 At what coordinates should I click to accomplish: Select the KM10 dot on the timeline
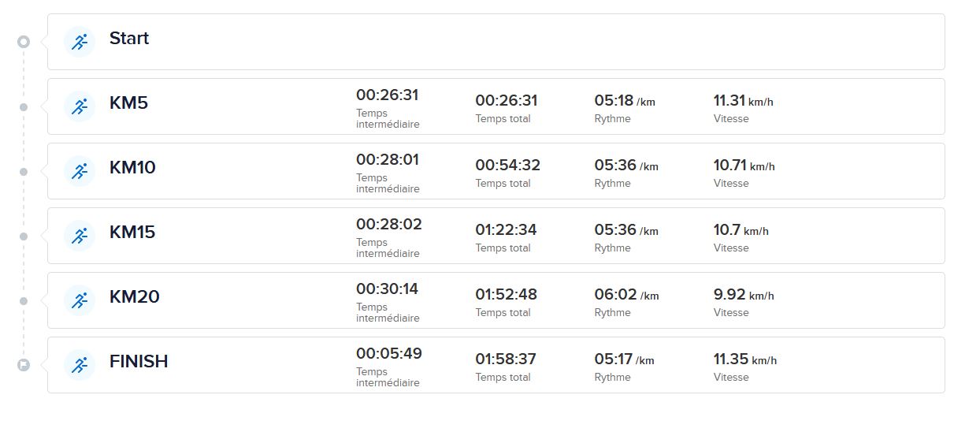[24, 172]
